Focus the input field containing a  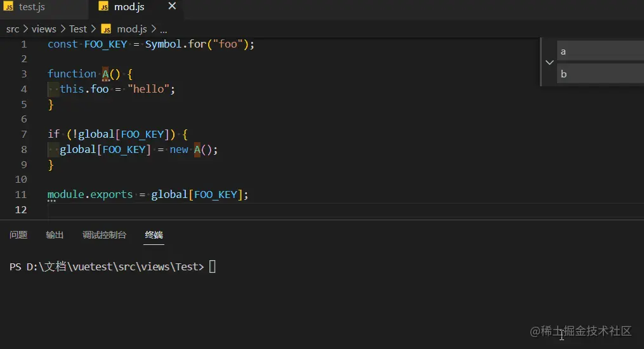click(600, 51)
